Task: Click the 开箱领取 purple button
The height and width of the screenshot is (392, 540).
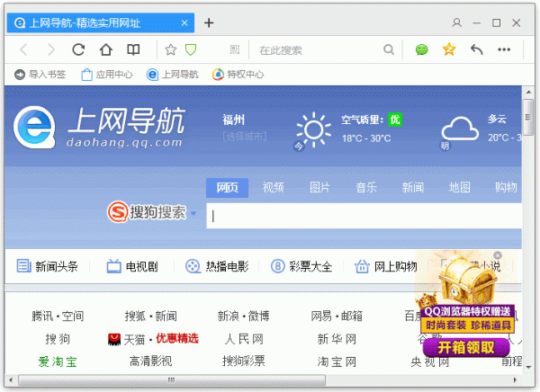Action: 466,347
